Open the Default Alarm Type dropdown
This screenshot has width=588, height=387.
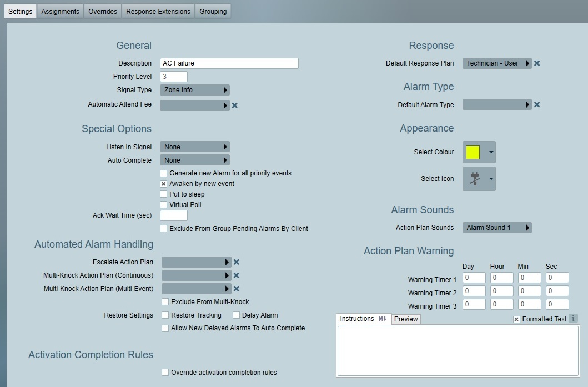click(x=497, y=104)
